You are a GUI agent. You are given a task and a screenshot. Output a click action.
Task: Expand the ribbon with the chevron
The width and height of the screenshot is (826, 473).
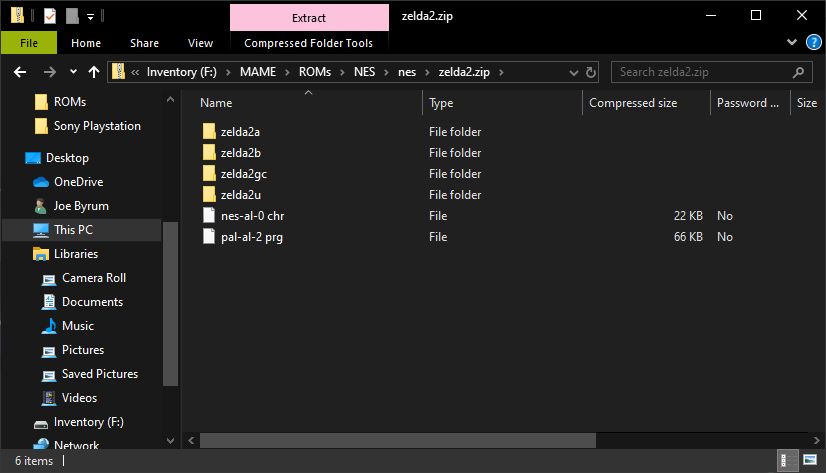coord(791,42)
